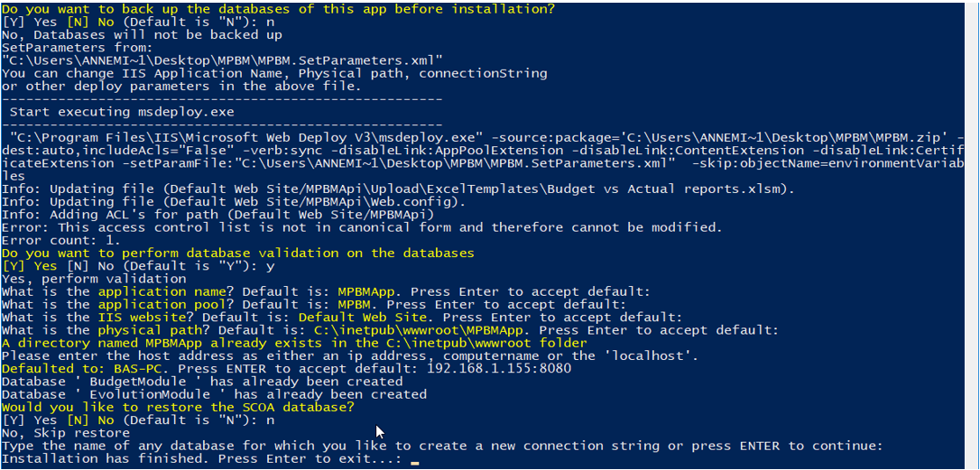This screenshot has width=980, height=470.
Task: Click the 'Database EvolutionModule has already been created' line
Action: coord(214,394)
